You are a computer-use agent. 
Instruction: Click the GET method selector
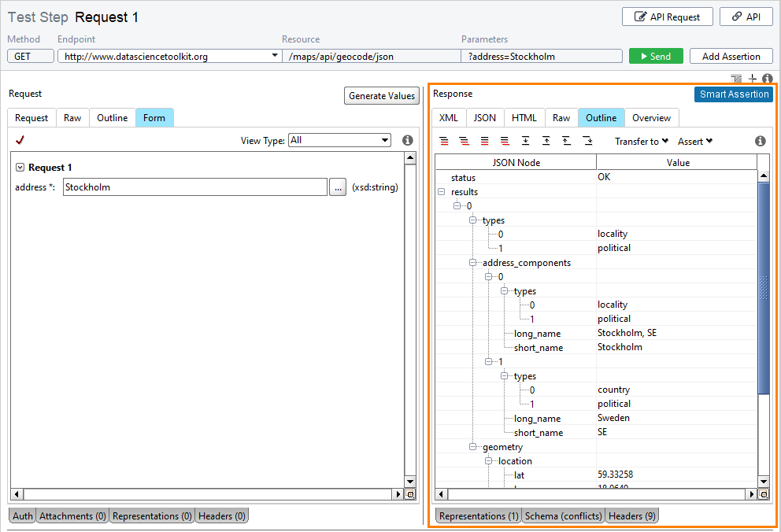[x=31, y=56]
